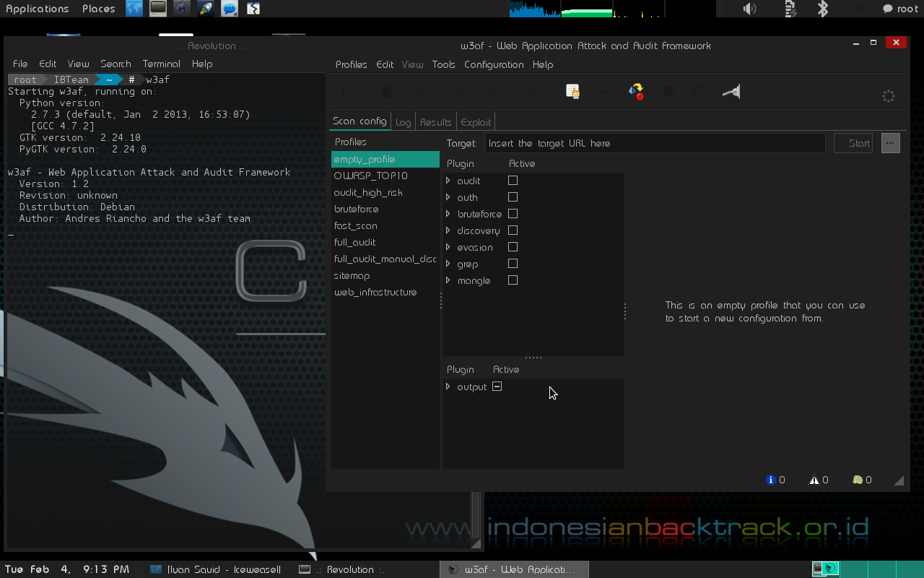Click the warning triangle count icon in status bar

click(814, 480)
